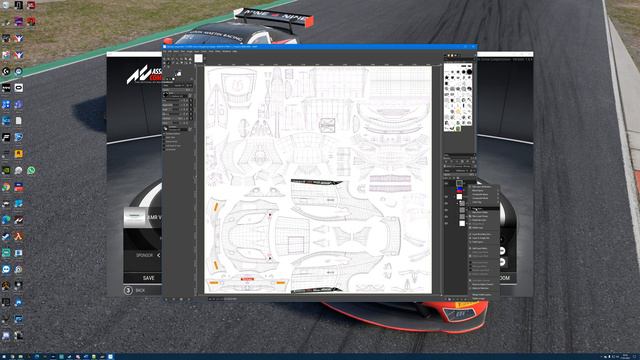Enable the Incremental checkbox
Screen dimensions: 640x360
[x=164, y=149]
